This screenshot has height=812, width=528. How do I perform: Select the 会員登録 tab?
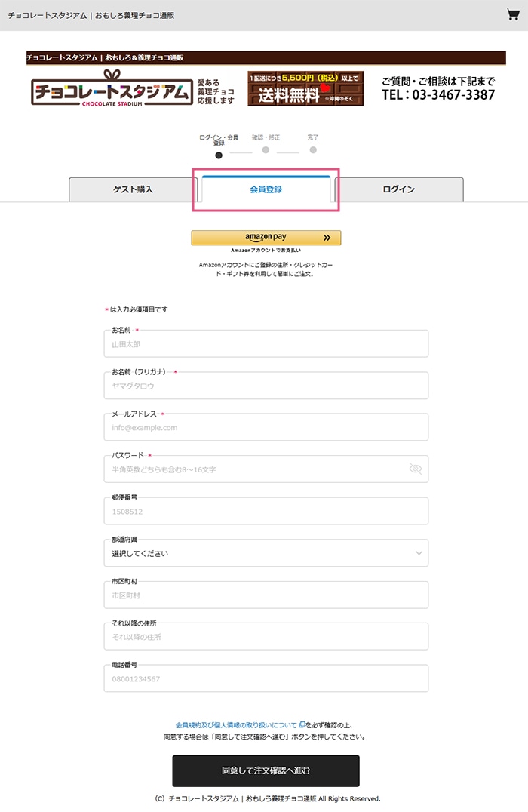coord(266,189)
